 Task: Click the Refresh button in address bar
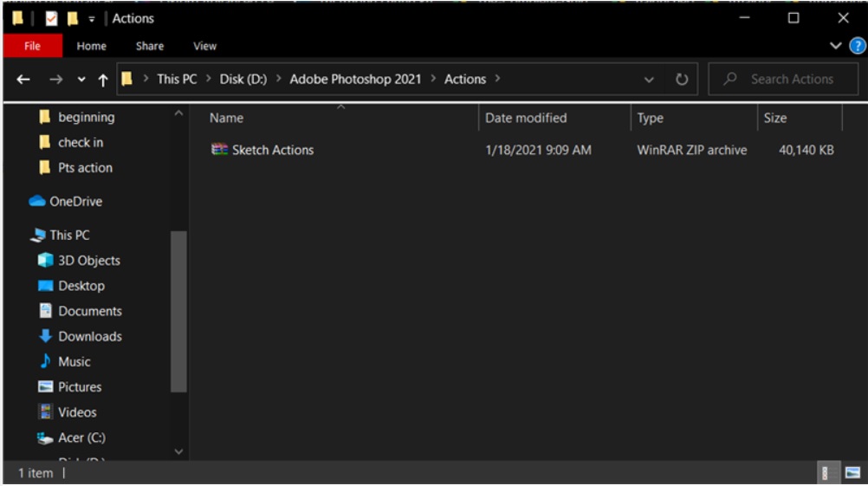pos(682,80)
